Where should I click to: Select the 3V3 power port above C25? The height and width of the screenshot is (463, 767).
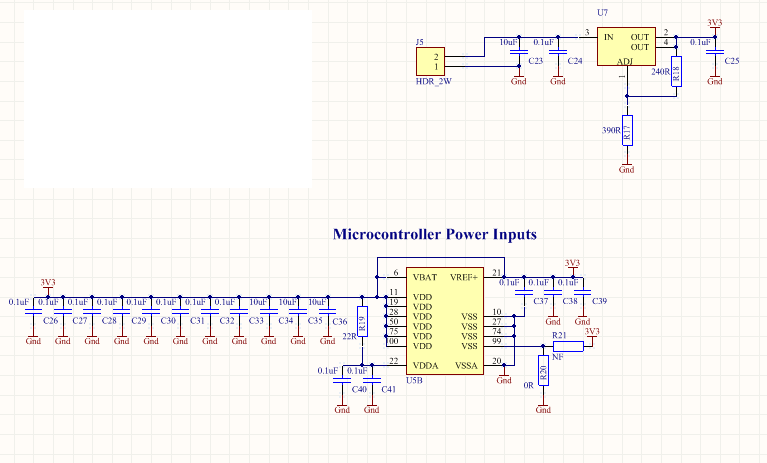(x=715, y=25)
